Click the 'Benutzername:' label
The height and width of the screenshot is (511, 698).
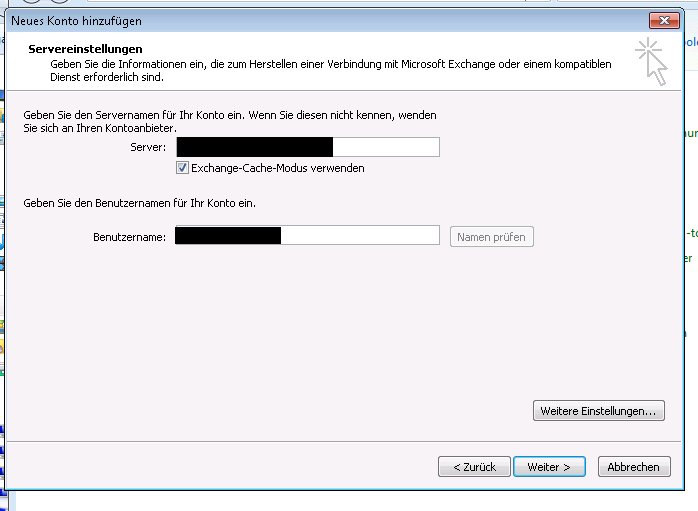coord(130,237)
